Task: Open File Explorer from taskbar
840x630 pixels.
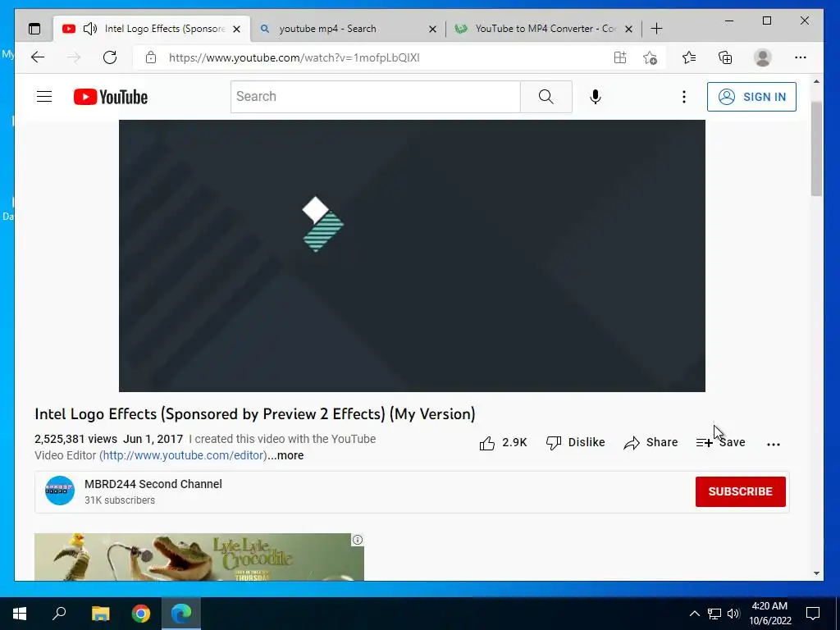Action: (100, 614)
